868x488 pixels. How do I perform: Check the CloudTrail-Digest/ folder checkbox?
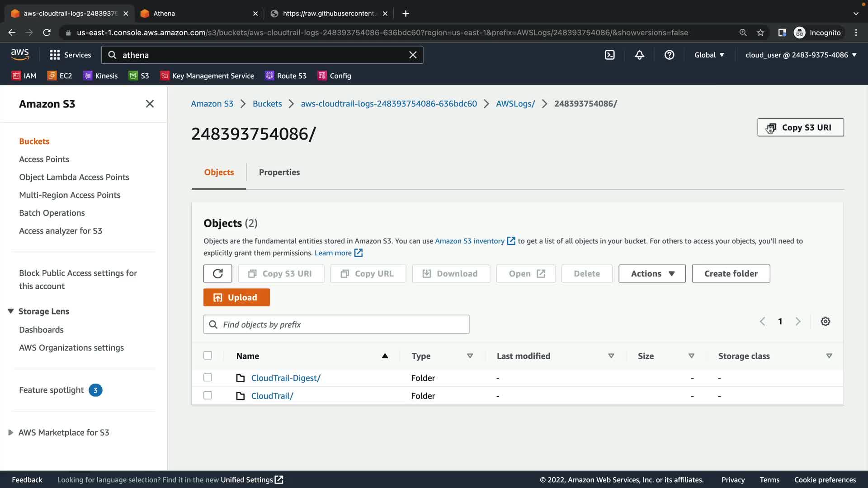(x=208, y=377)
